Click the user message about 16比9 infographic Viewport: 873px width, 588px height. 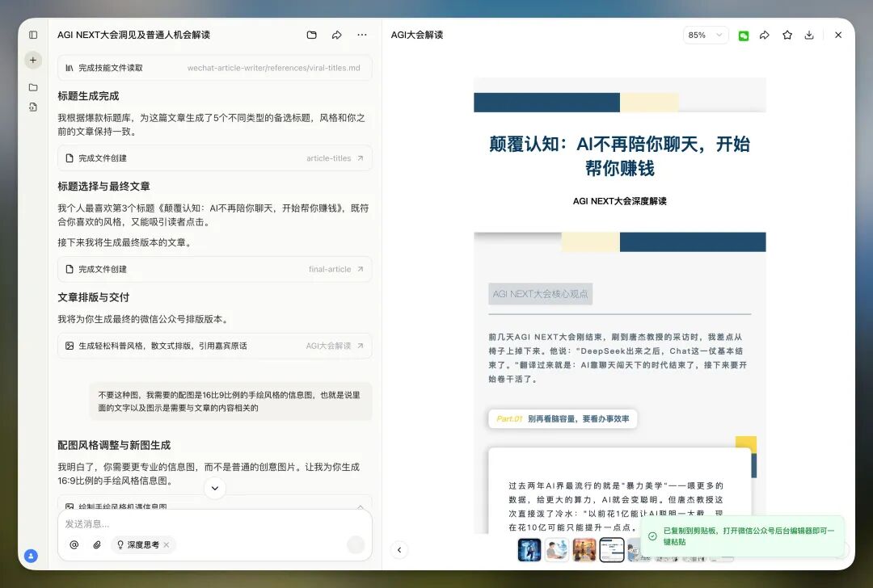pyautogui.click(x=230, y=401)
